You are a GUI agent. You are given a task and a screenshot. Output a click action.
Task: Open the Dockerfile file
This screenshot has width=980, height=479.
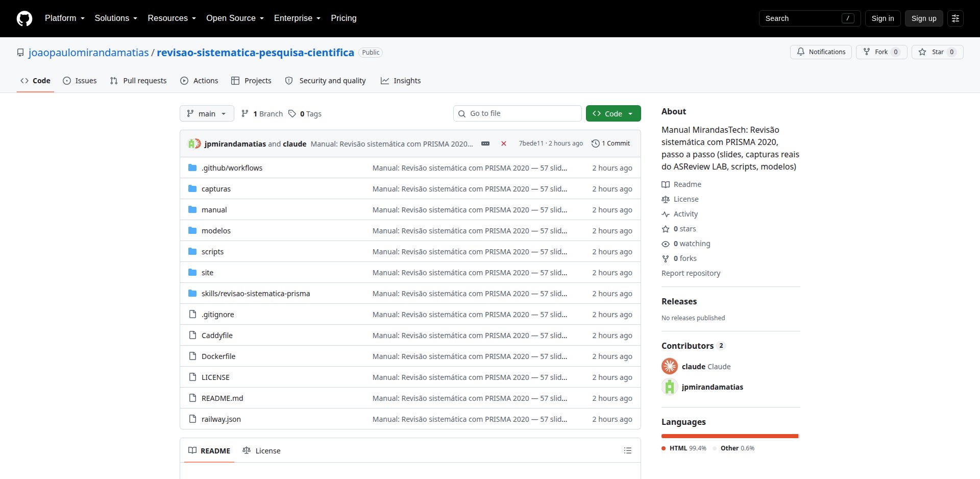(x=218, y=356)
